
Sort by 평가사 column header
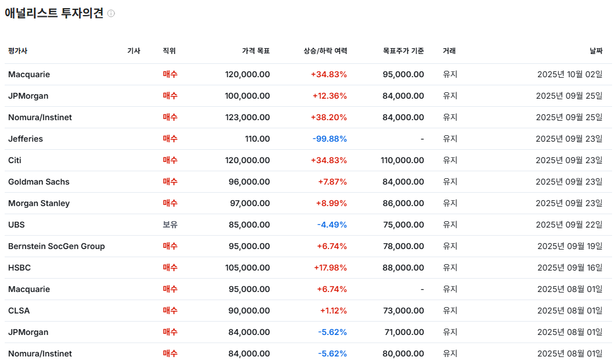[x=17, y=51]
